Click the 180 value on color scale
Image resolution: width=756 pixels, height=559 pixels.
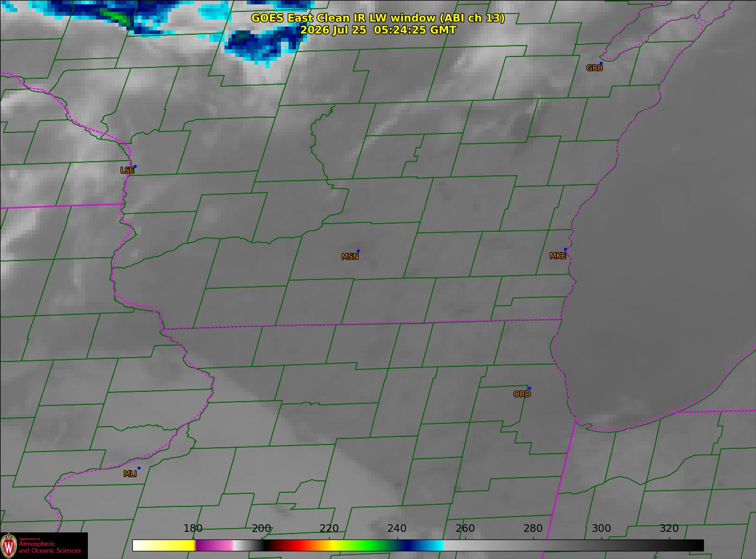193,528
